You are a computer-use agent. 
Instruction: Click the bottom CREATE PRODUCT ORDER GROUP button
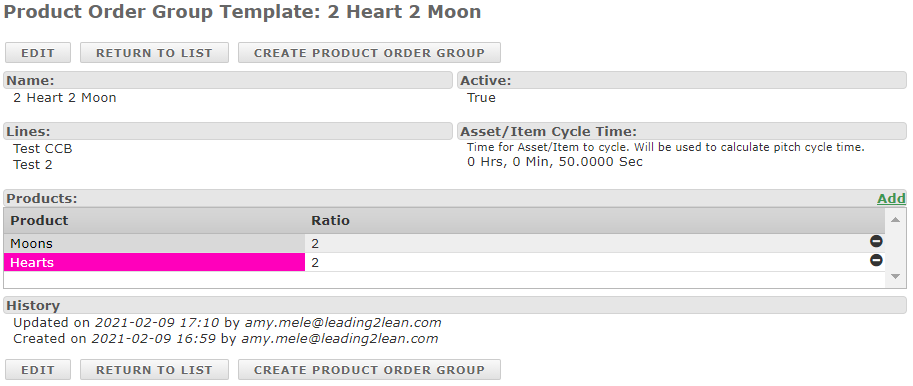tap(369, 370)
